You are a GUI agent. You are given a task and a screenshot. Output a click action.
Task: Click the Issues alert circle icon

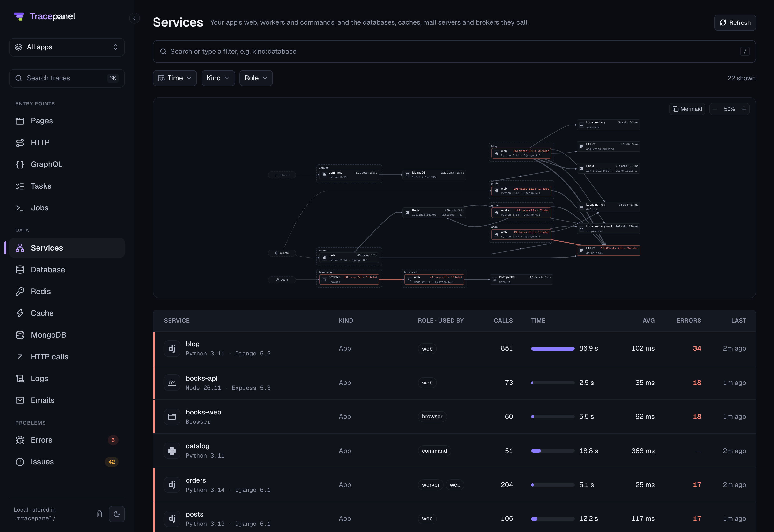click(20, 462)
